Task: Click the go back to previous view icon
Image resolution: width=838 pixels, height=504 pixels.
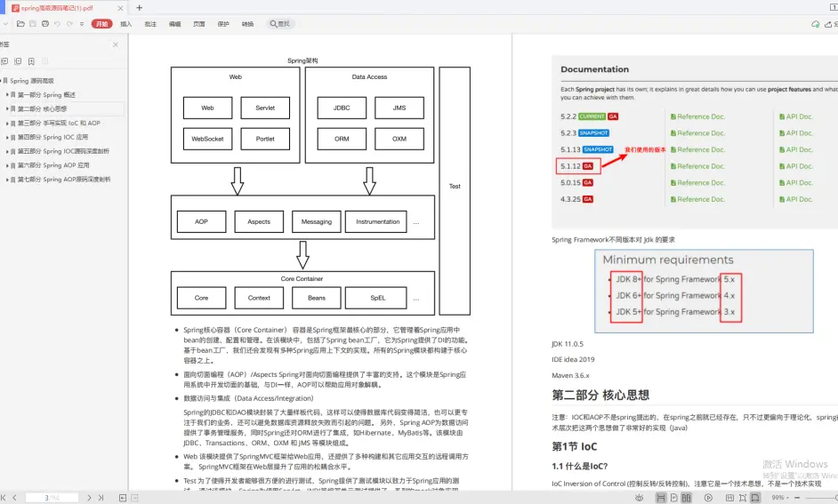Action: (x=123, y=498)
